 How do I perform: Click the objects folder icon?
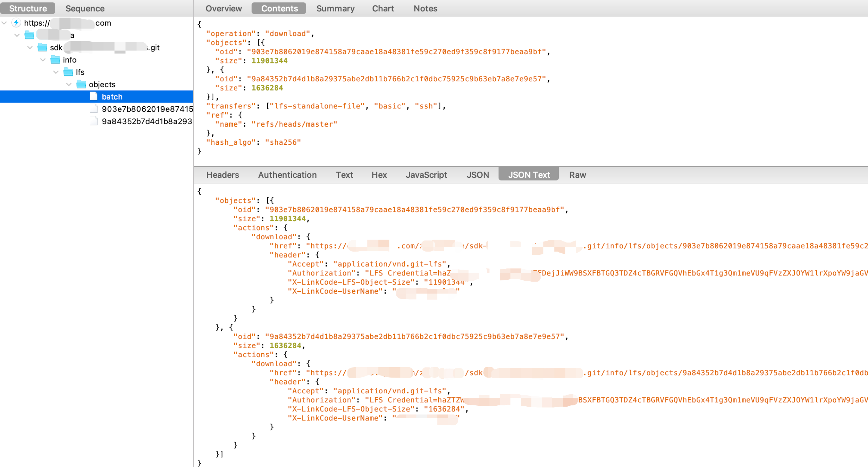(x=81, y=84)
